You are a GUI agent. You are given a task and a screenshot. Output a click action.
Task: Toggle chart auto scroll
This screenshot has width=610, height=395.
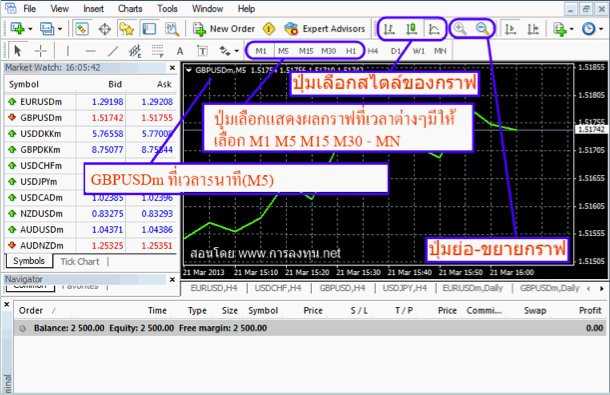510,29
